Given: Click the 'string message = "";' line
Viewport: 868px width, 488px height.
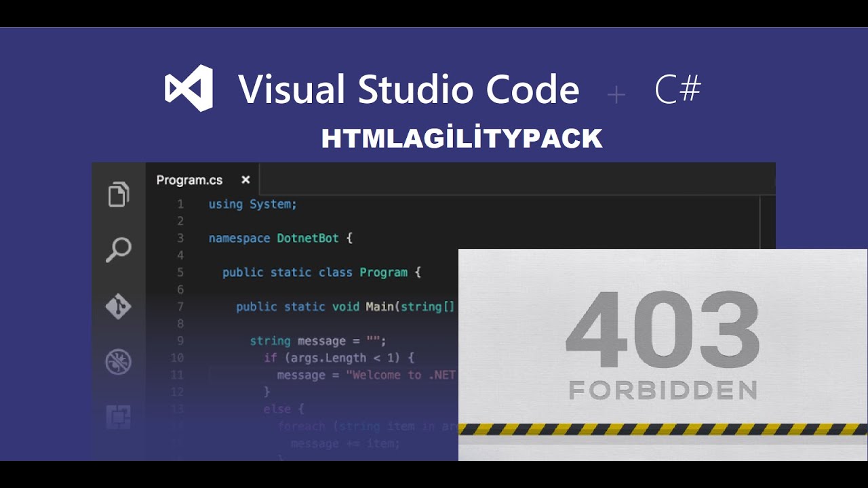Looking at the screenshot, I should (x=318, y=341).
